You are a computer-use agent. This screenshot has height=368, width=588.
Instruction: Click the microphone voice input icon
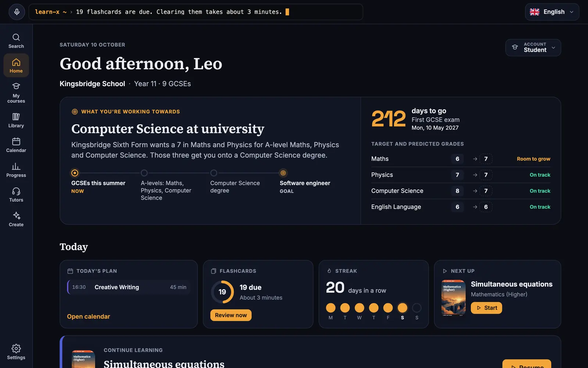click(x=17, y=12)
